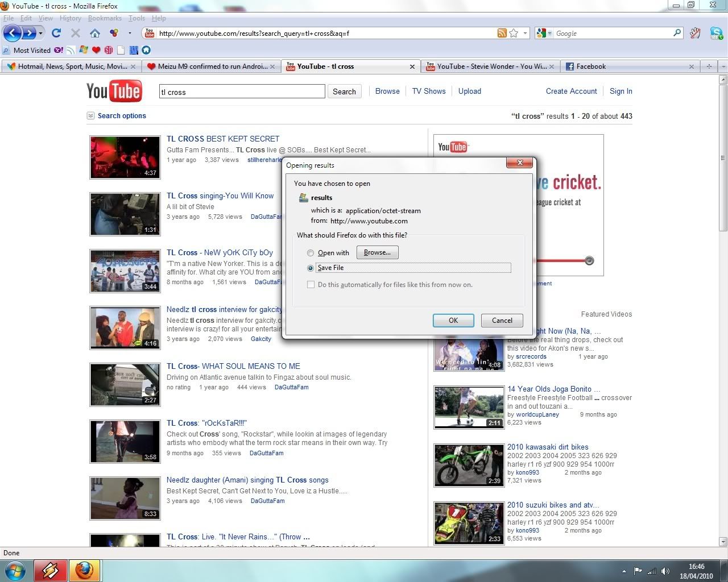Select the Save File radio button
The width and height of the screenshot is (728, 582).
[311, 268]
